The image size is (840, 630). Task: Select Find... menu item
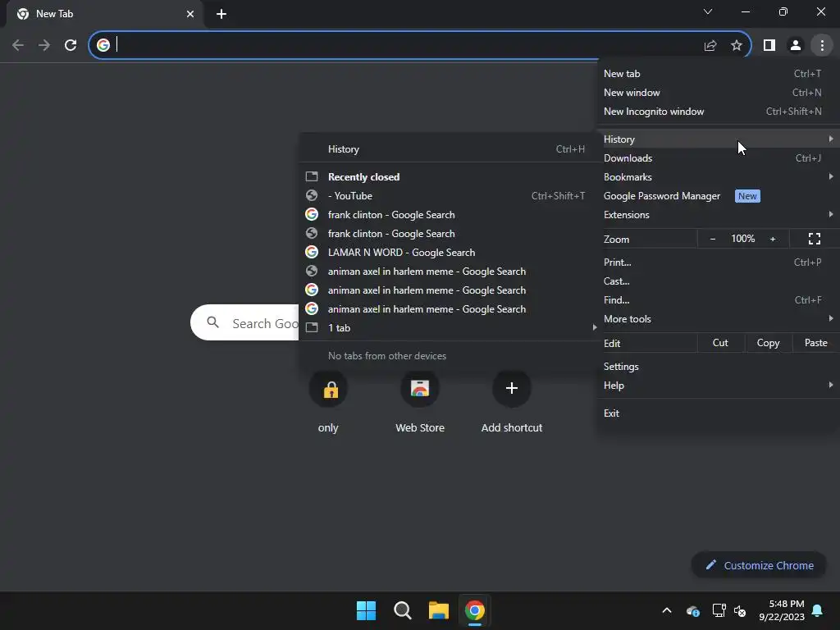pyautogui.click(x=717, y=300)
